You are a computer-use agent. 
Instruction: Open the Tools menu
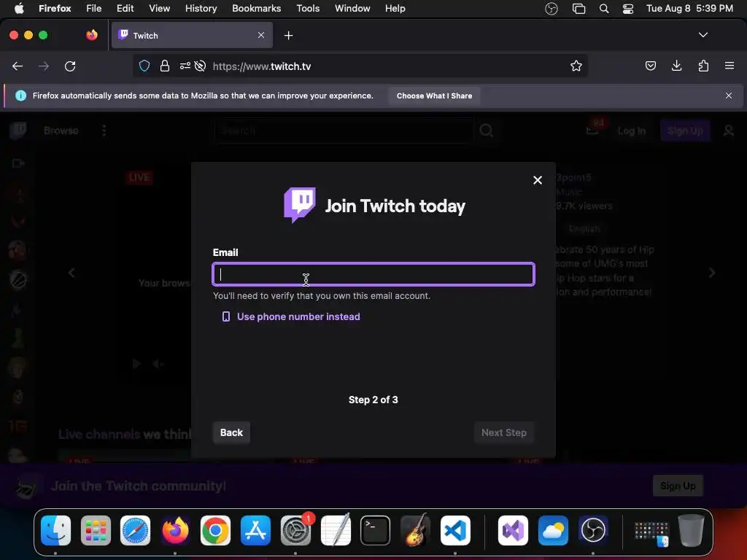pyautogui.click(x=308, y=8)
